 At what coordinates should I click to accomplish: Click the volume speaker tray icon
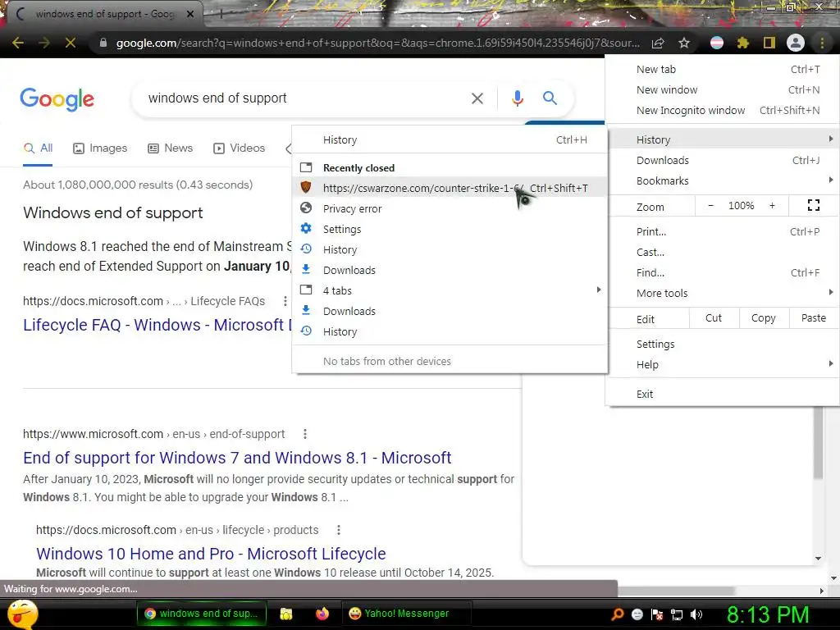click(x=696, y=614)
